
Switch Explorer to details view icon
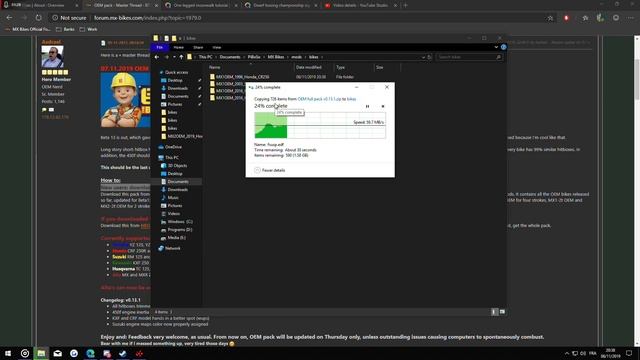[x=494, y=312]
